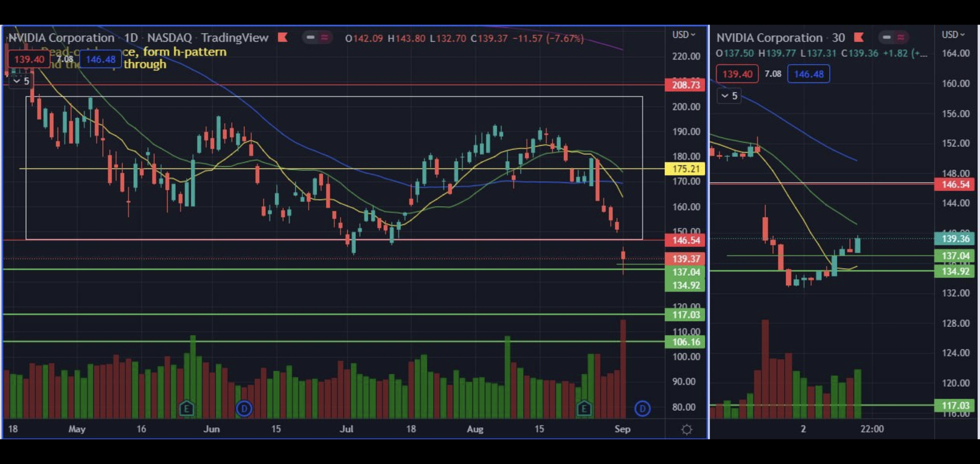Toggle market status pill on 30-minute chart
This screenshot has height=464, width=980.
click(x=887, y=38)
